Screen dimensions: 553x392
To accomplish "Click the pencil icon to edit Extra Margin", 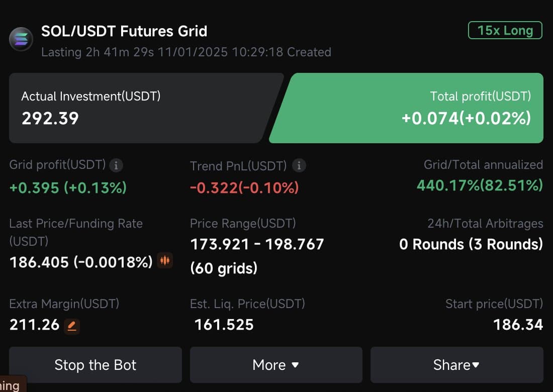I will coord(72,326).
